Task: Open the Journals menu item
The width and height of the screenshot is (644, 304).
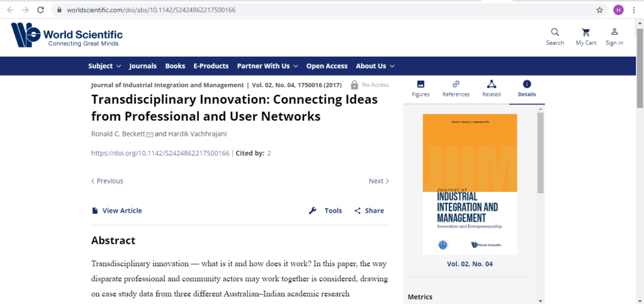Action: point(143,66)
